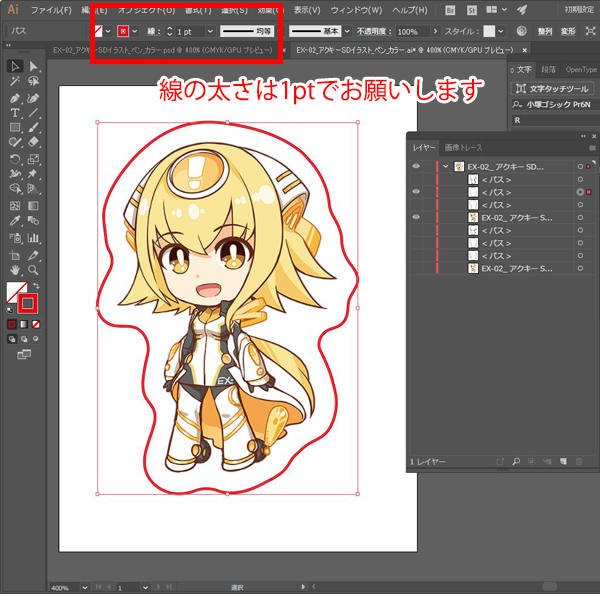This screenshot has height=594, width=600.
Task: Open the スタイル graphic style dropdown
Action: coord(501,31)
